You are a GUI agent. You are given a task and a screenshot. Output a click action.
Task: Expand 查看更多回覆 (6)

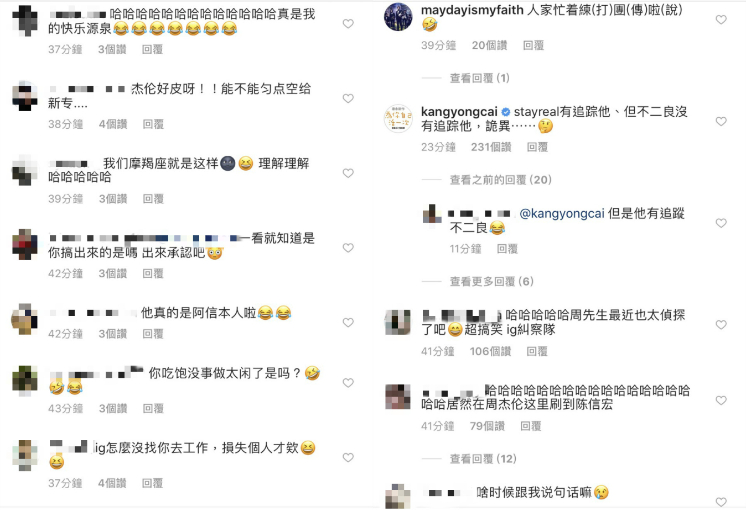(x=491, y=282)
